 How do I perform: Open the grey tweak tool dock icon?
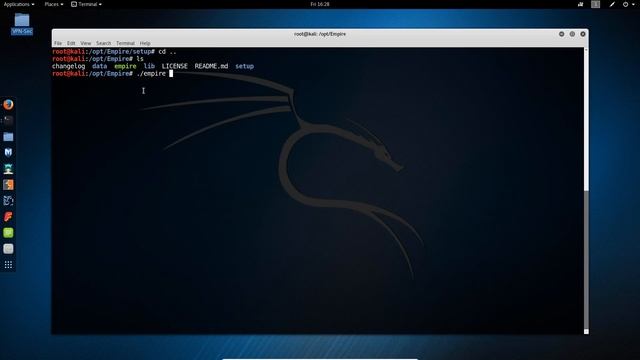[8, 249]
